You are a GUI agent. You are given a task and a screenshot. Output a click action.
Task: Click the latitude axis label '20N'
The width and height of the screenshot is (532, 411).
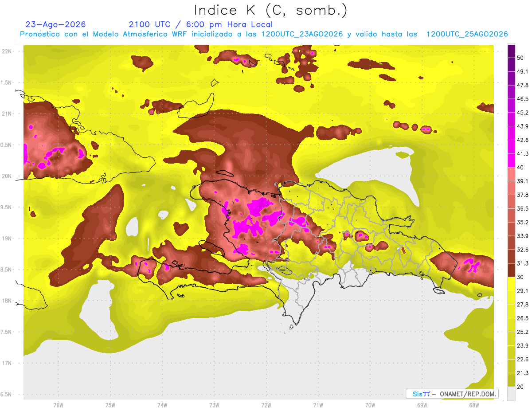(x=8, y=176)
